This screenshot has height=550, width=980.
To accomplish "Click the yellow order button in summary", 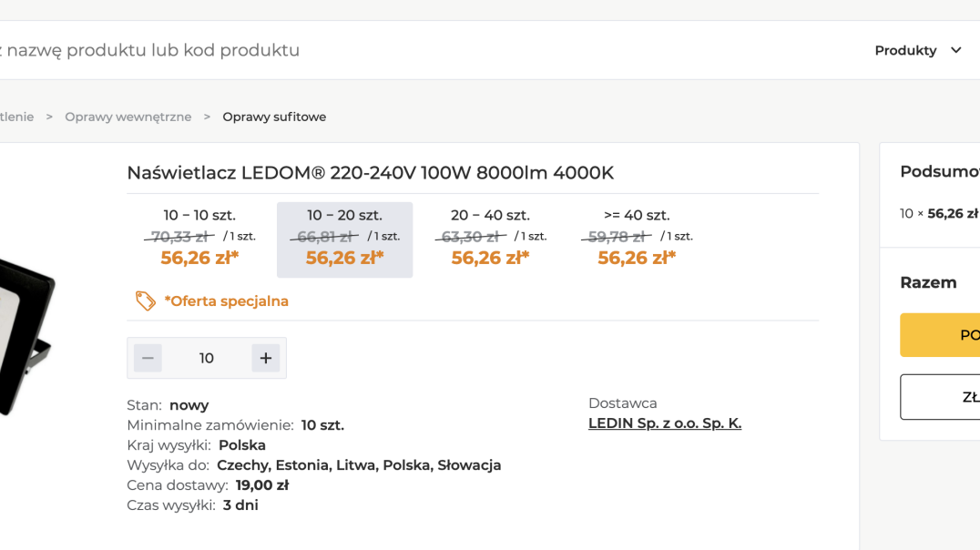I will [940, 335].
